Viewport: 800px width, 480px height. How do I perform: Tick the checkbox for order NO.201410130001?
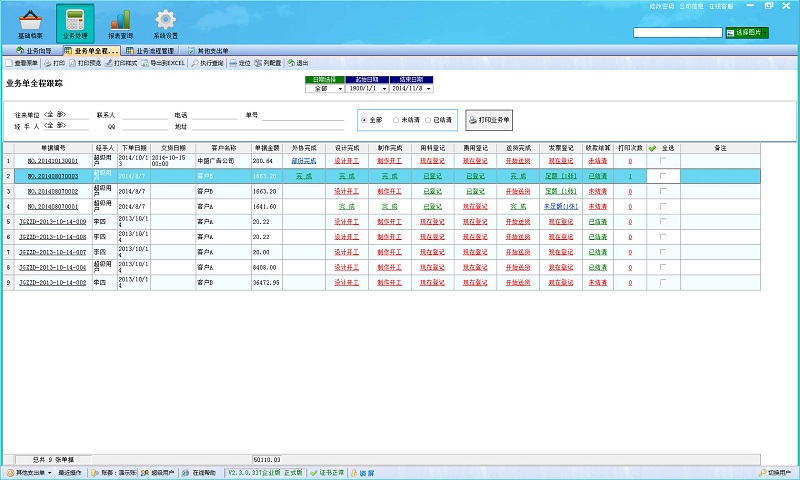pyautogui.click(x=662, y=160)
